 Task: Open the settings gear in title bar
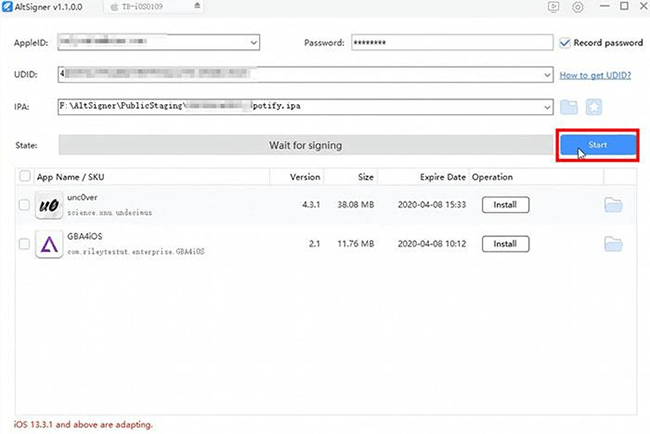coord(578,8)
